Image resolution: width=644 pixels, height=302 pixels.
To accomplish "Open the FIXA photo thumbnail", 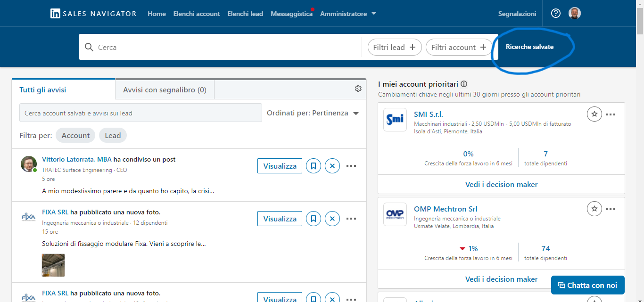I will (x=53, y=265).
